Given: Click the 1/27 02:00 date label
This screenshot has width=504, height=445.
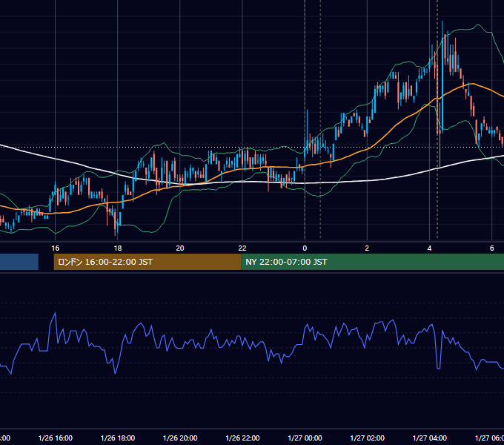Looking at the screenshot, I should pyautogui.click(x=367, y=438).
